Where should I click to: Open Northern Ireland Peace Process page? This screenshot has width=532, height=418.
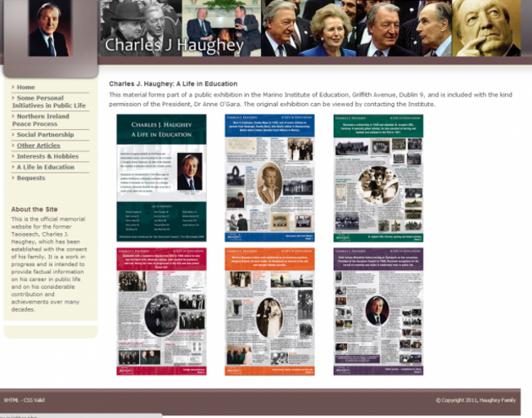[41, 120]
